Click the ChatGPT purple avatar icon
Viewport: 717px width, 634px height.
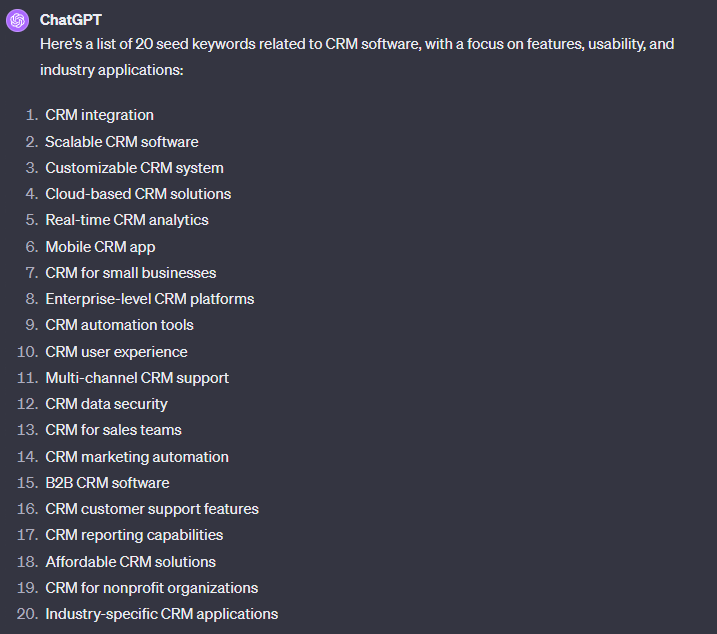click(17, 21)
